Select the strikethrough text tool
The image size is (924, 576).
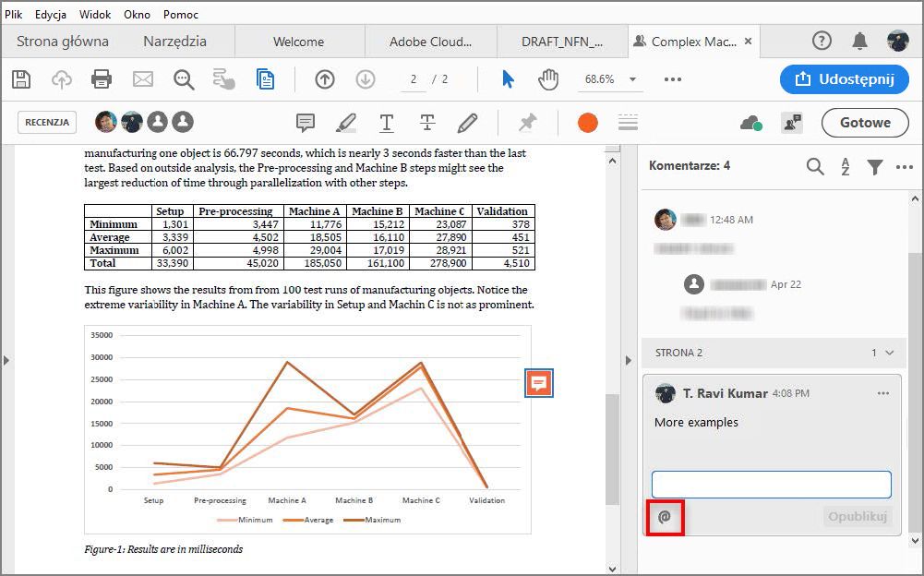(x=427, y=123)
